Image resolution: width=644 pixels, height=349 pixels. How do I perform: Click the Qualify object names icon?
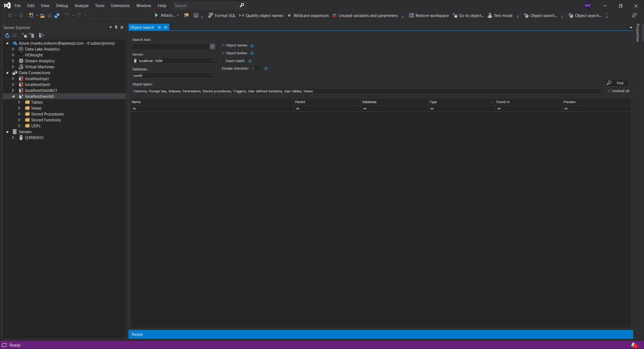click(x=241, y=15)
